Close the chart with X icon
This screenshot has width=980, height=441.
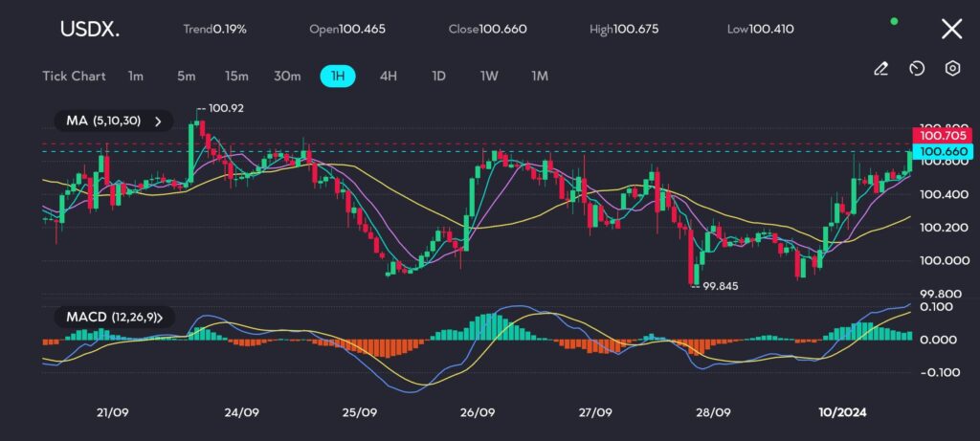coord(951,29)
